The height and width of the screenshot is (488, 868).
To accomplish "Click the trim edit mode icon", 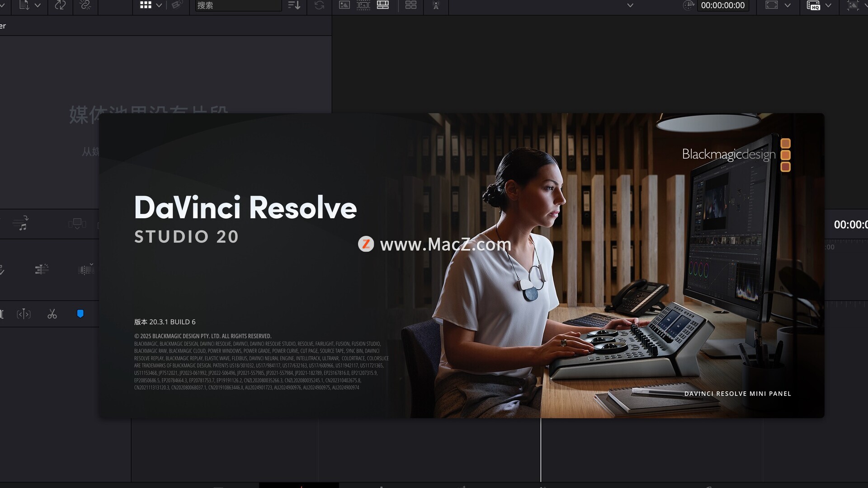I will pos(24,314).
